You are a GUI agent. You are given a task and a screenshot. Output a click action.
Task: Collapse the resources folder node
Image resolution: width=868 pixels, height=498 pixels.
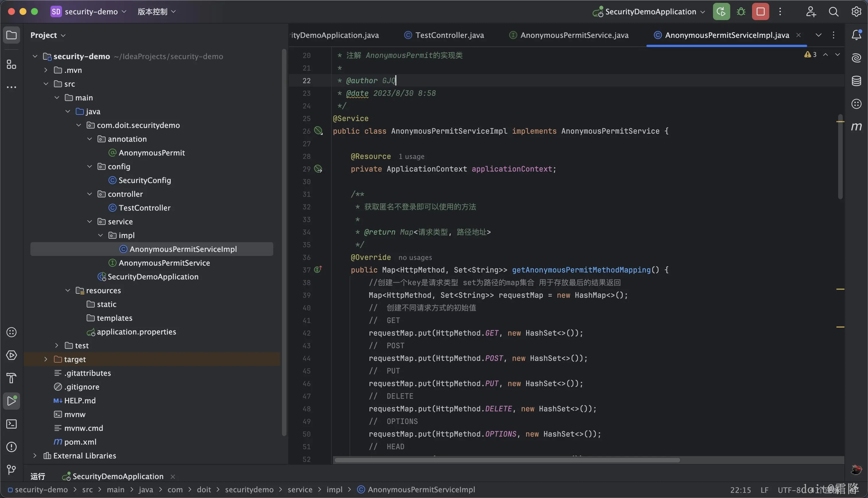pyautogui.click(x=68, y=290)
